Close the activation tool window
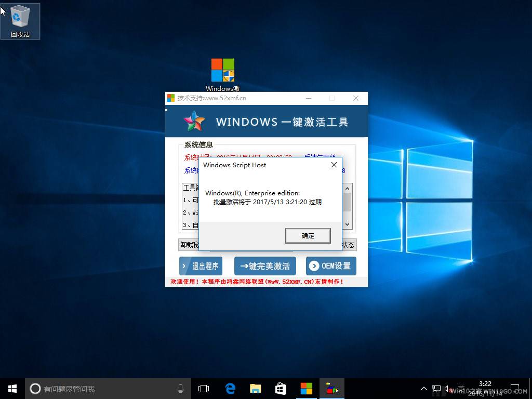 click(355, 98)
